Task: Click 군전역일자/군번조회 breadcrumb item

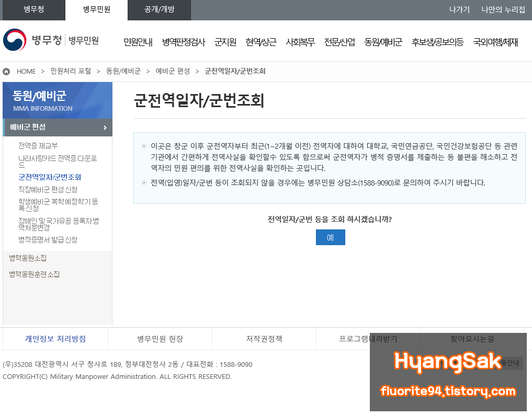Action: click(x=235, y=71)
